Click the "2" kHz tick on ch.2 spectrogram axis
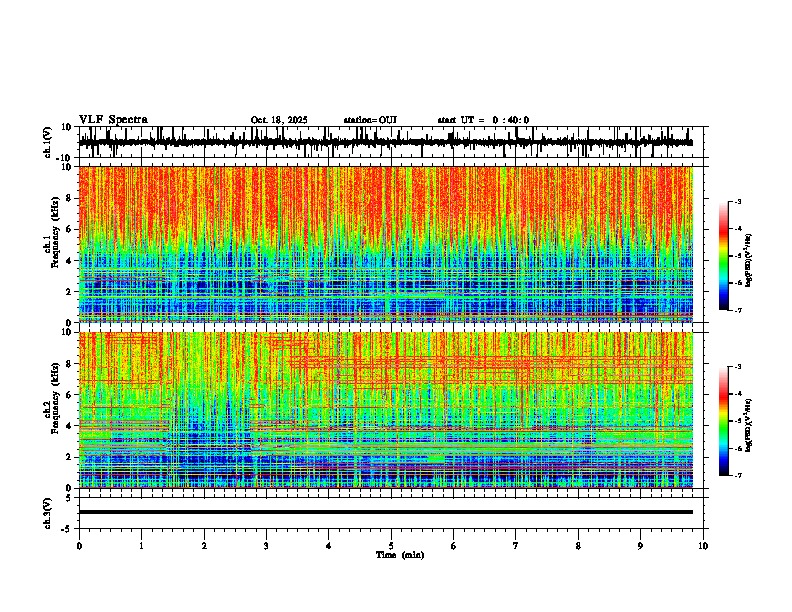Image resolution: width=792 pixels, height=612 pixels. (x=69, y=457)
